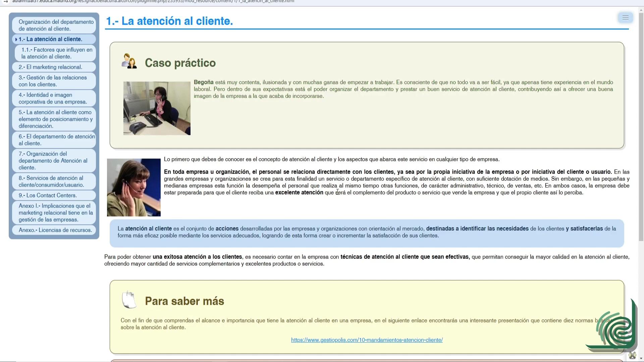This screenshot has width=644, height=362.
Task: Click the Caso práctico people icon
Action: pos(129,61)
